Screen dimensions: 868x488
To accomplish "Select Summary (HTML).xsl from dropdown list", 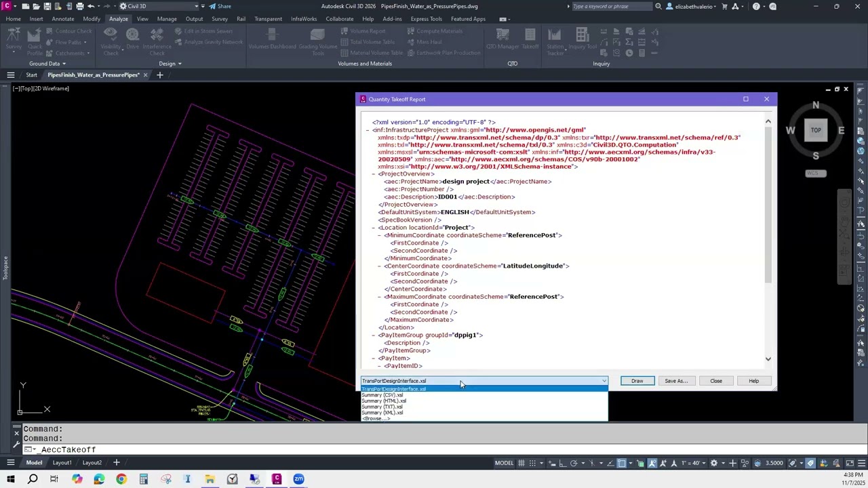I will click(484, 401).
